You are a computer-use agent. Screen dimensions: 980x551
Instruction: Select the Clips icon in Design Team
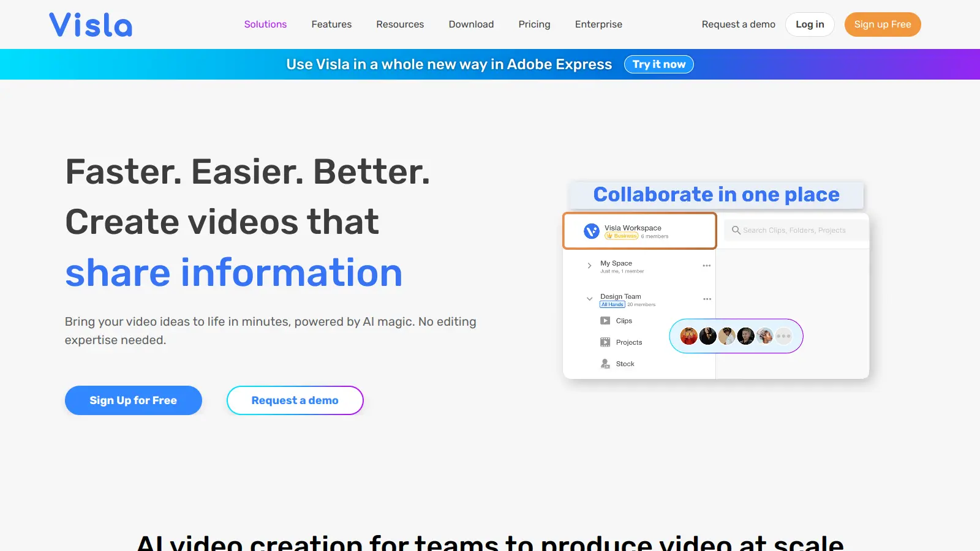pos(605,320)
